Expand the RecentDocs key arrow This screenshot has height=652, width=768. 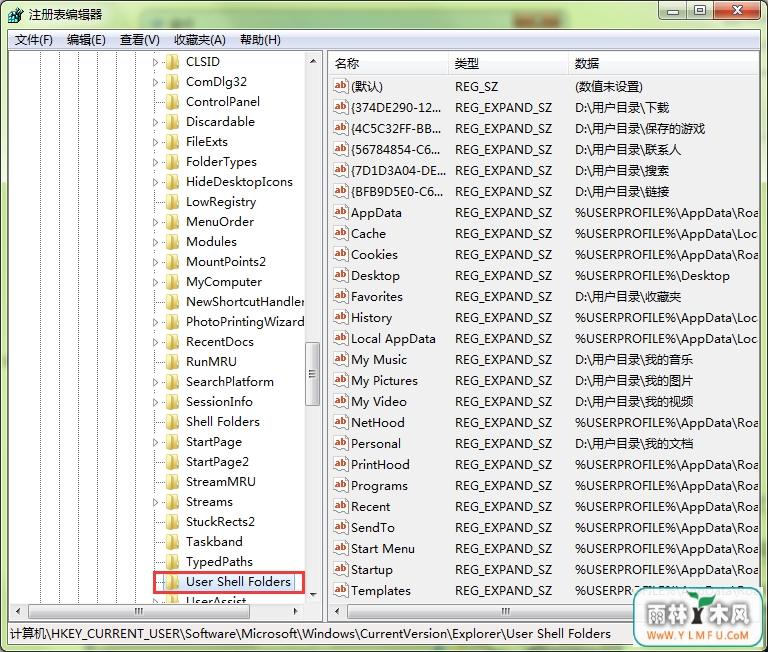pos(155,342)
